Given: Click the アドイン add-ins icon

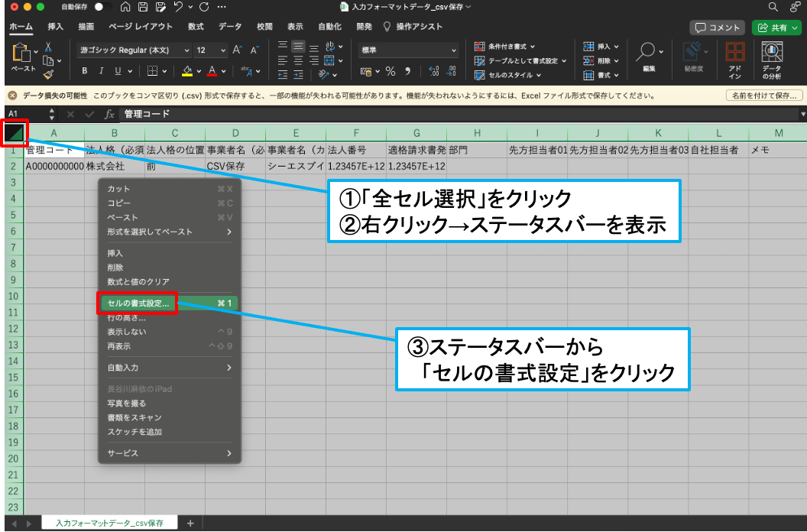Looking at the screenshot, I should point(735,60).
